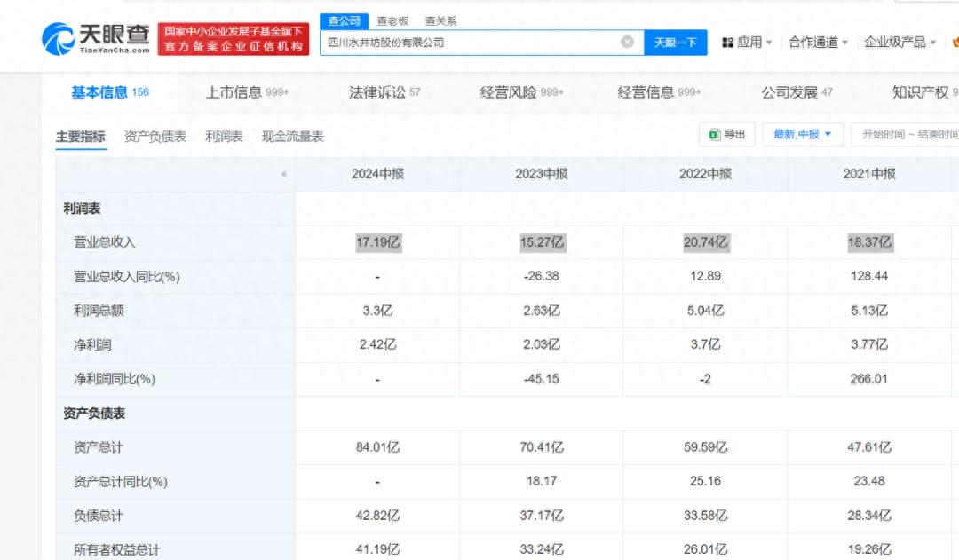Image resolution: width=959 pixels, height=560 pixels.
Task: Click the 2024中报 column header
Action: point(377,174)
